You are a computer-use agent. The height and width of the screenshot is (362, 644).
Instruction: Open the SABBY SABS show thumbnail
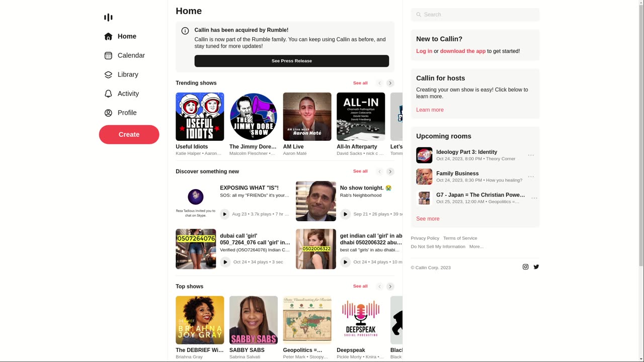coord(254,320)
